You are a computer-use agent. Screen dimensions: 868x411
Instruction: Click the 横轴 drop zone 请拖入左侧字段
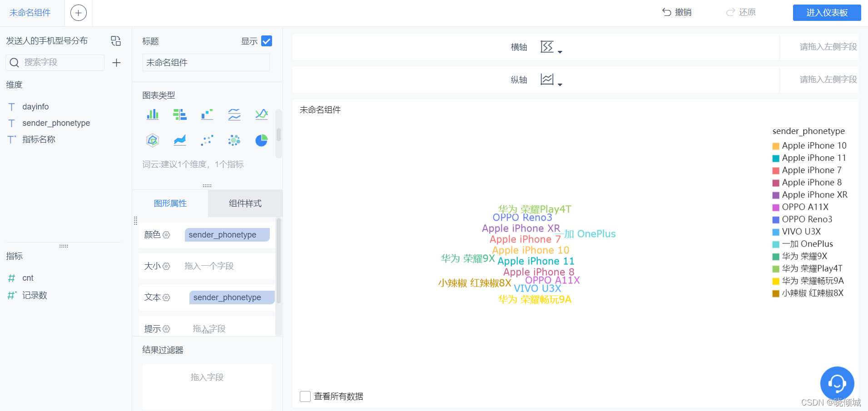point(828,47)
